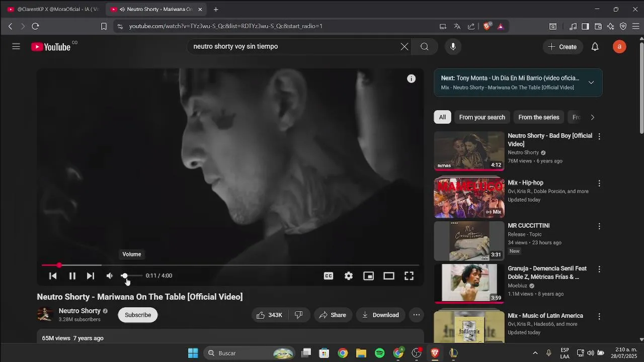Pause the playing video
The width and height of the screenshot is (644, 362).
[x=72, y=276]
